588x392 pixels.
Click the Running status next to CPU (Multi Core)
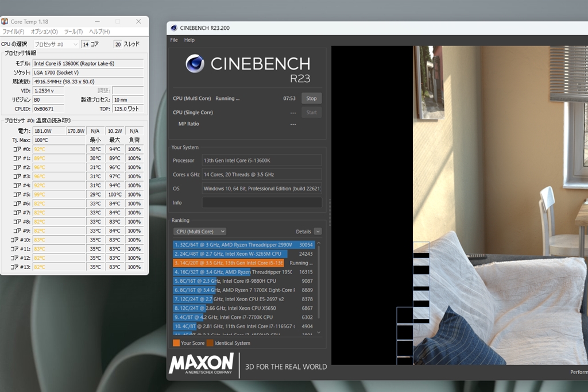tap(227, 98)
